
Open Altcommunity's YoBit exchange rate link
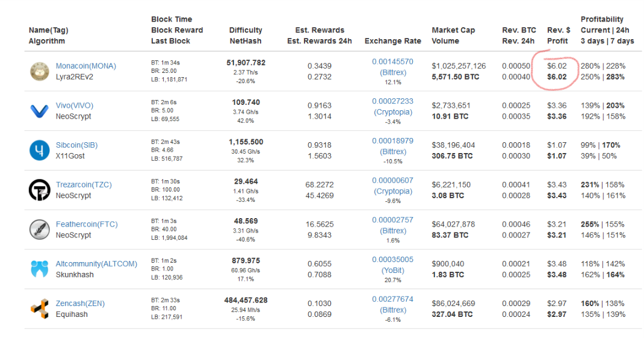click(392, 271)
